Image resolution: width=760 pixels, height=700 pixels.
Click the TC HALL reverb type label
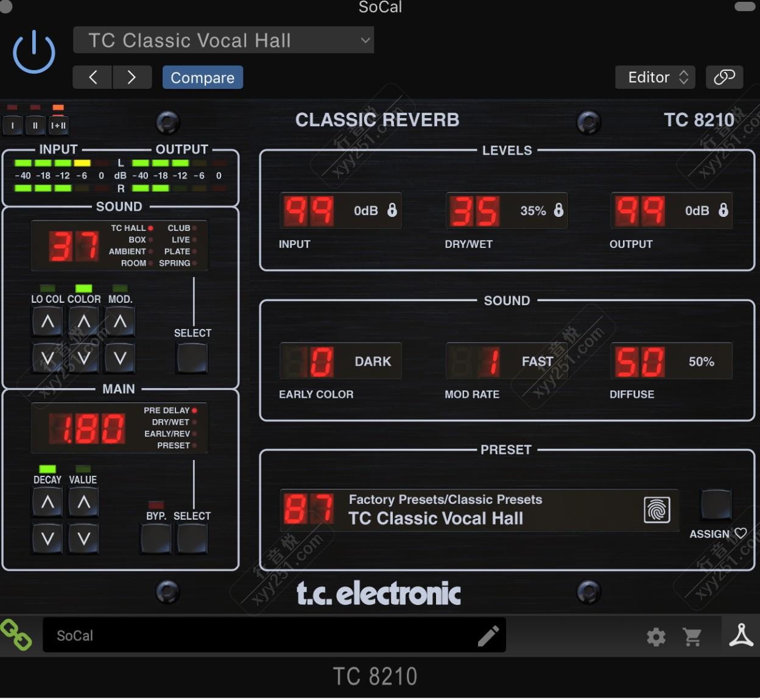point(128,228)
